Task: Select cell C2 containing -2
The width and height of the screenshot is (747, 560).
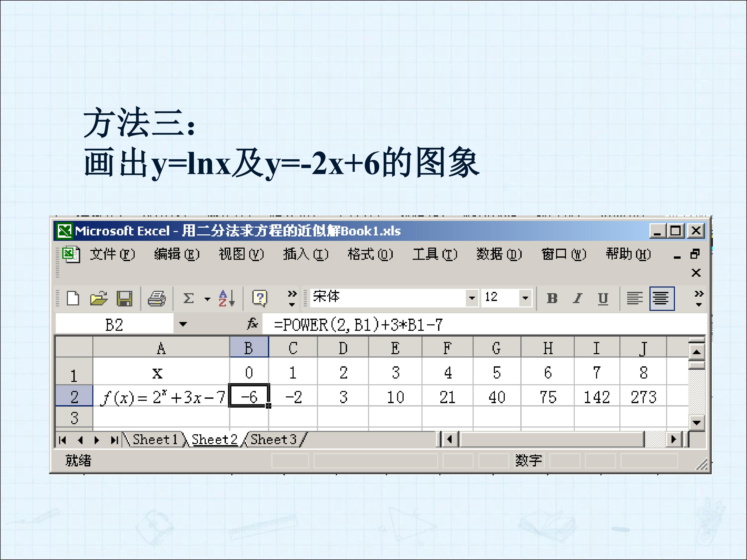Action: coord(293,396)
